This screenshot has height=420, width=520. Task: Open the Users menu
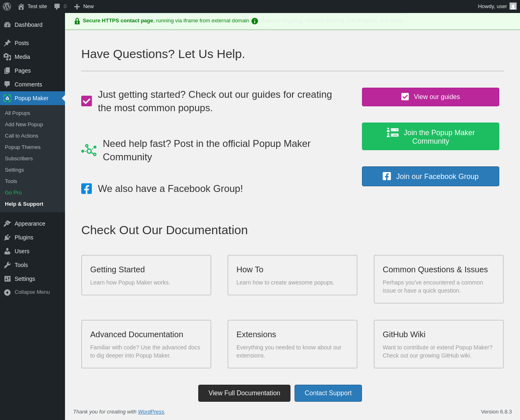[32, 251]
